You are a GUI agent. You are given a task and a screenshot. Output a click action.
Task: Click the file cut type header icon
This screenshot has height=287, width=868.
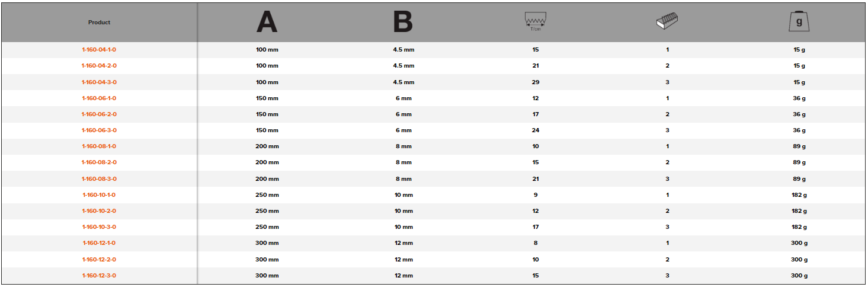667,22
